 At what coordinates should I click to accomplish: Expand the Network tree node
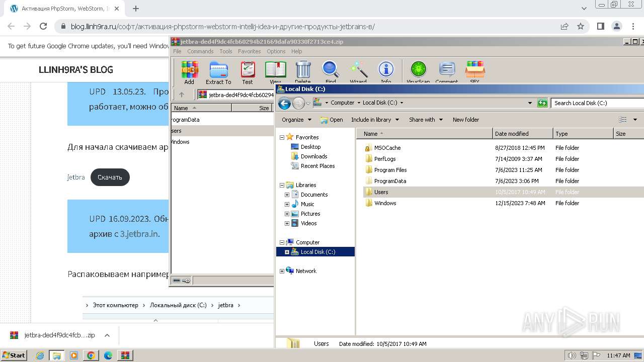click(282, 271)
